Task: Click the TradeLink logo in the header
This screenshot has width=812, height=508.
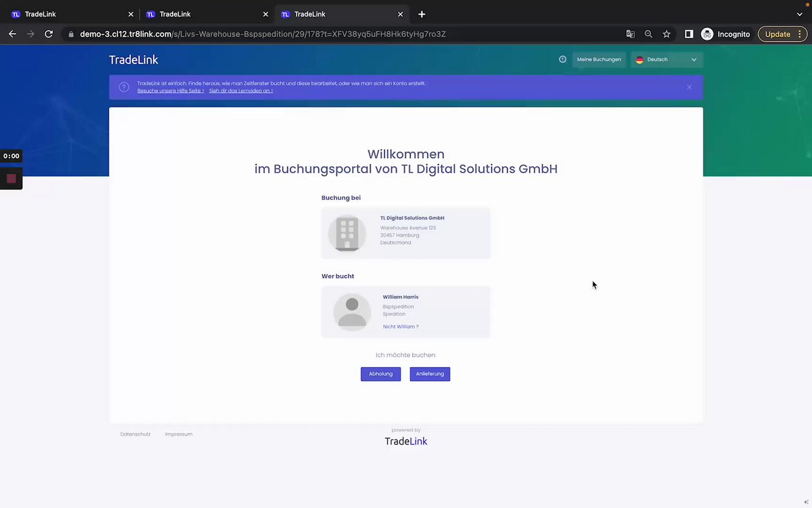Action: 133,60
